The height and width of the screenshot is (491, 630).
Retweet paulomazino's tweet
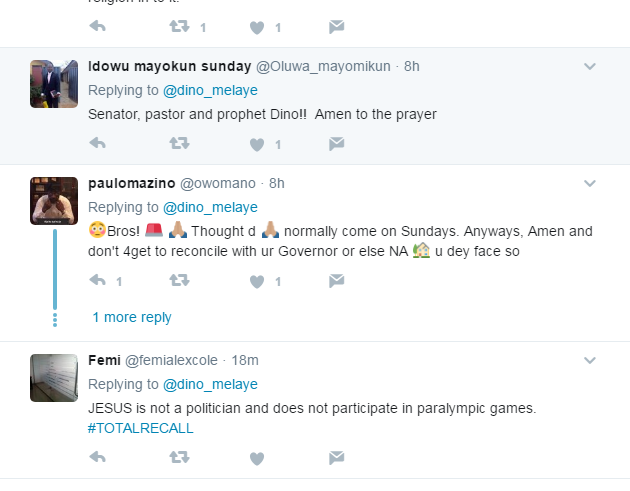[x=179, y=281]
